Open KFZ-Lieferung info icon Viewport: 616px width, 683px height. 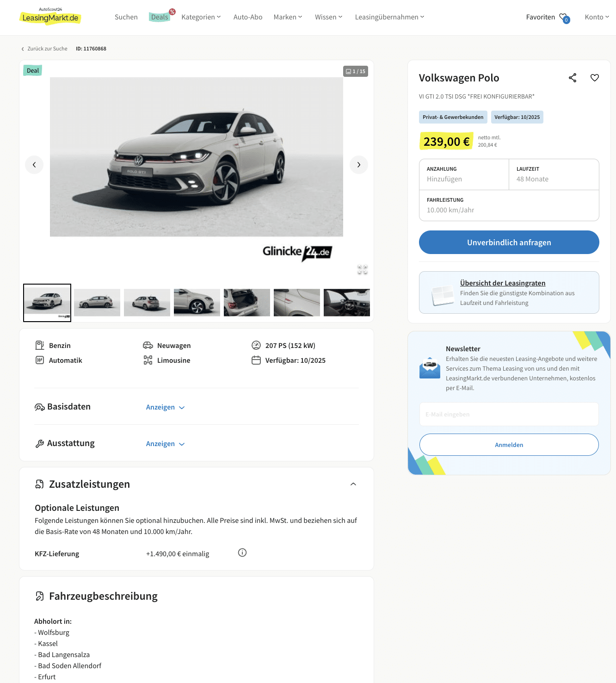(x=242, y=553)
